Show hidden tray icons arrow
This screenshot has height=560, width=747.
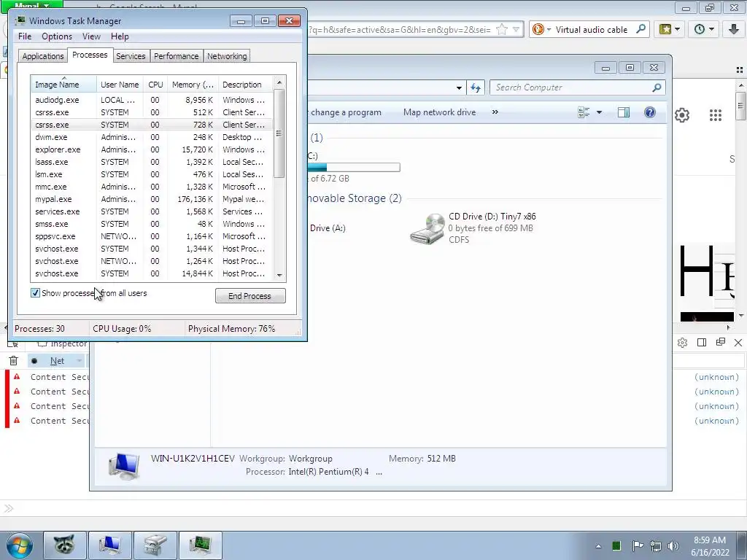pos(598,546)
